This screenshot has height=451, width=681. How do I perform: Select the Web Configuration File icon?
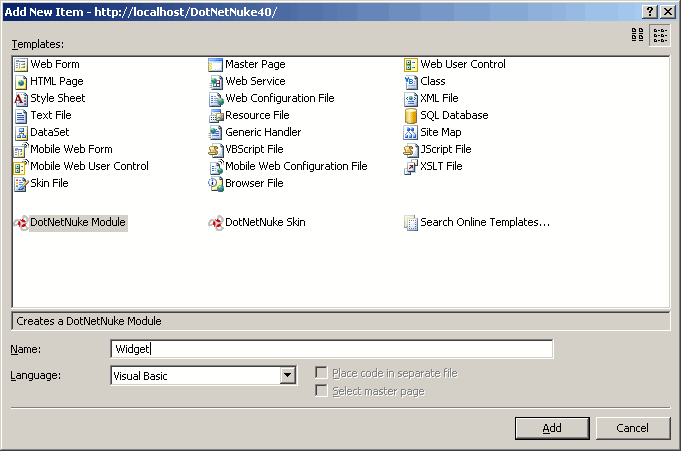[215, 99]
